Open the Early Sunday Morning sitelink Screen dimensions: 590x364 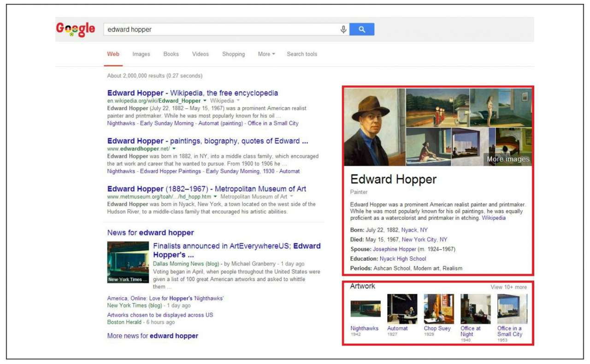tap(168, 123)
